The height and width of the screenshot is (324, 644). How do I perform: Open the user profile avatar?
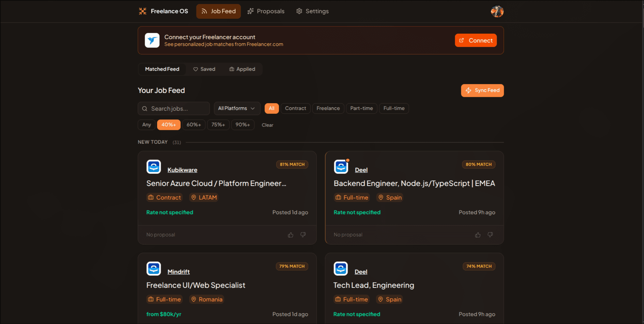497,11
